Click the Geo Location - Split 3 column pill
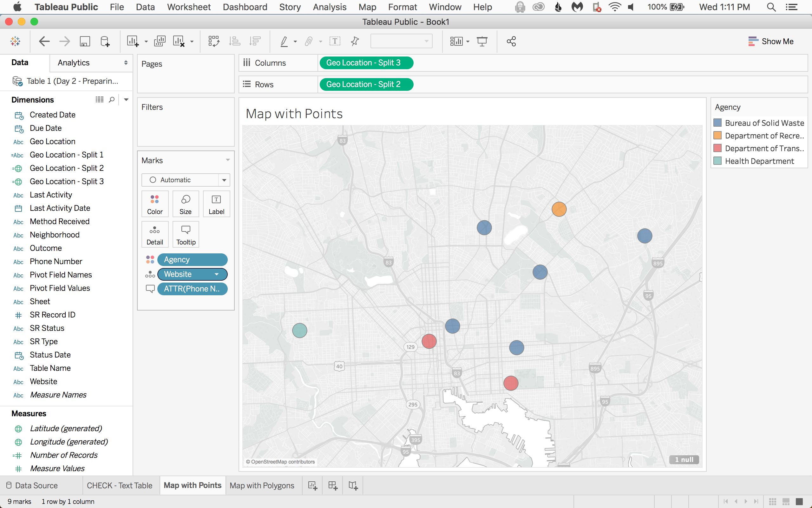Screen dimensions: 812x508 pyautogui.click(x=366, y=63)
